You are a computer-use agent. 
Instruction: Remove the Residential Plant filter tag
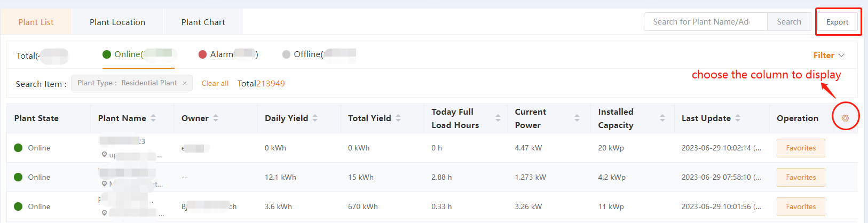pyautogui.click(x=185, y=83)
